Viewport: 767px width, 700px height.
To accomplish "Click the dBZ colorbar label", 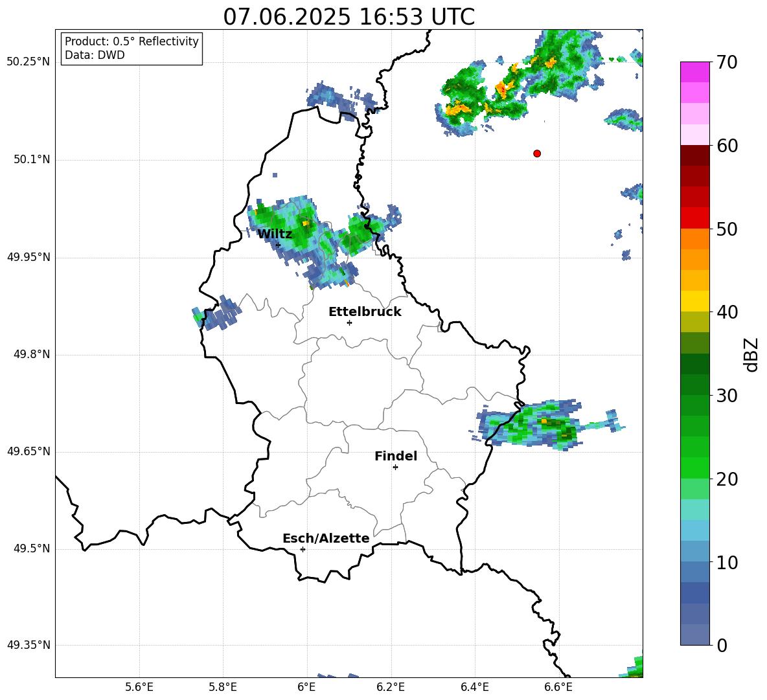I will (x=751, y=354).
